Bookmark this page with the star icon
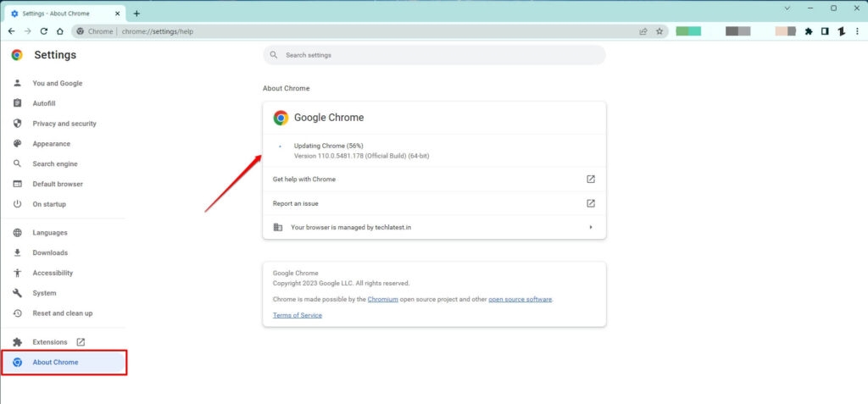The width and height of the screenshot is (868, 404). (x=658, y=31)
